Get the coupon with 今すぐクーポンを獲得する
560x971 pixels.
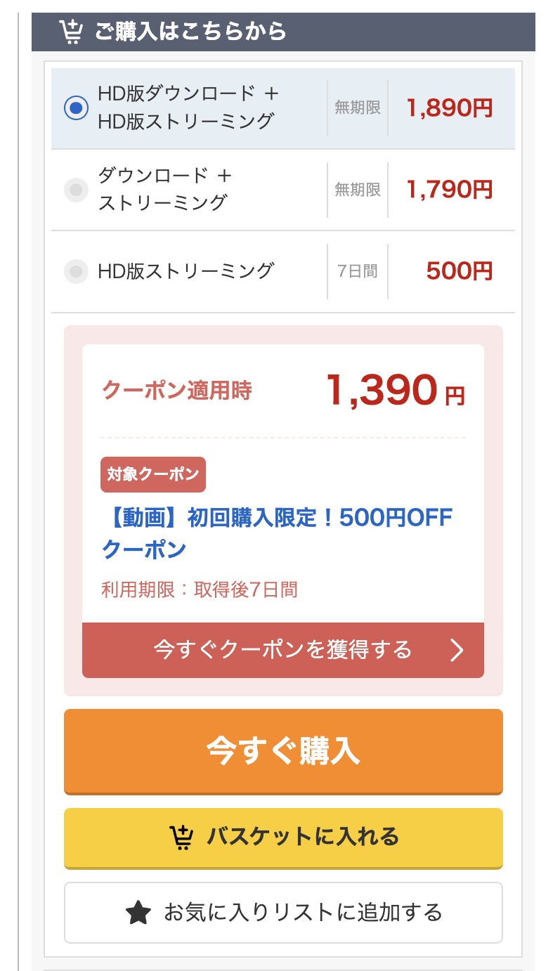[282, 650]
